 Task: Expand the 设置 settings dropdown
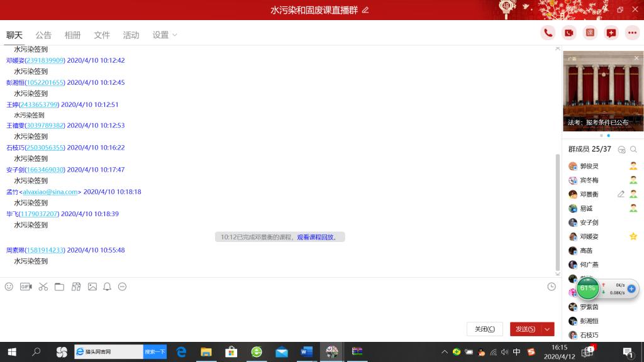(165, 35)
